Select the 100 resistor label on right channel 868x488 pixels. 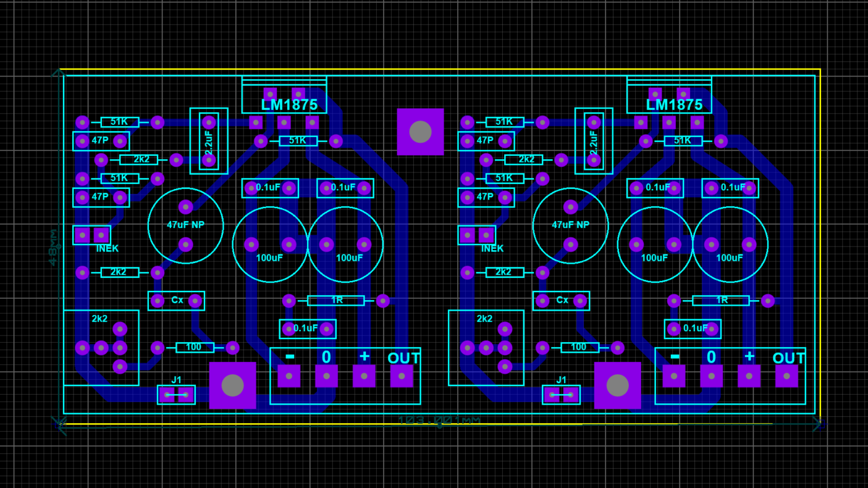point(578,347)
